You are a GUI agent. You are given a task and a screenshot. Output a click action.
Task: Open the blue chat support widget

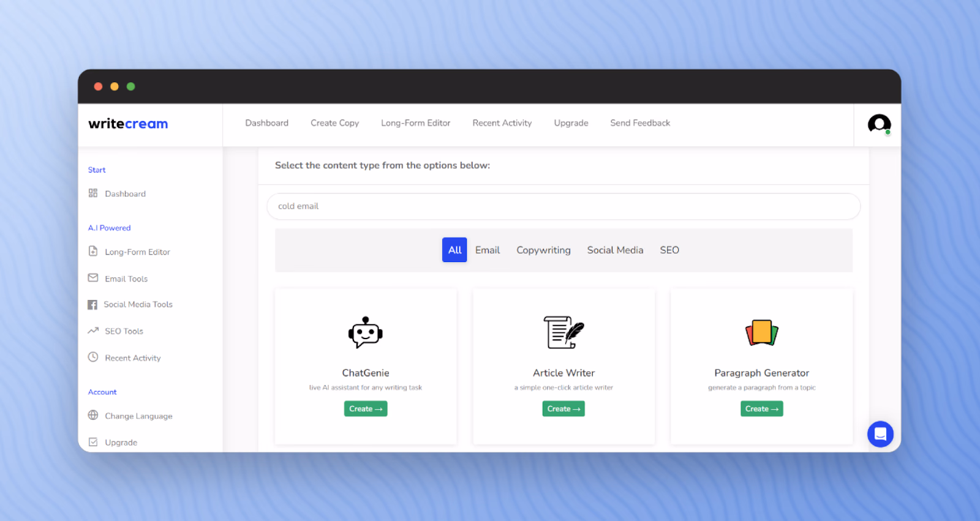880,434
